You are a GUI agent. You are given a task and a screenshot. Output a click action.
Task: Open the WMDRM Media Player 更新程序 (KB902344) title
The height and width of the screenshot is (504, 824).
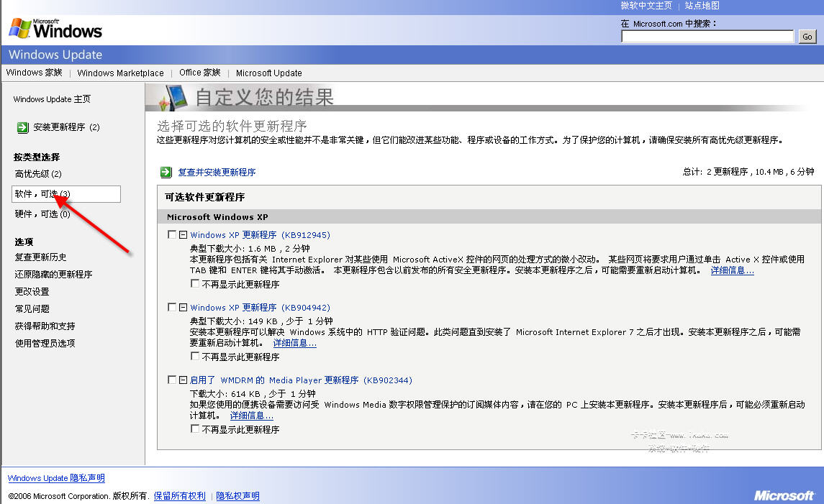301,380
